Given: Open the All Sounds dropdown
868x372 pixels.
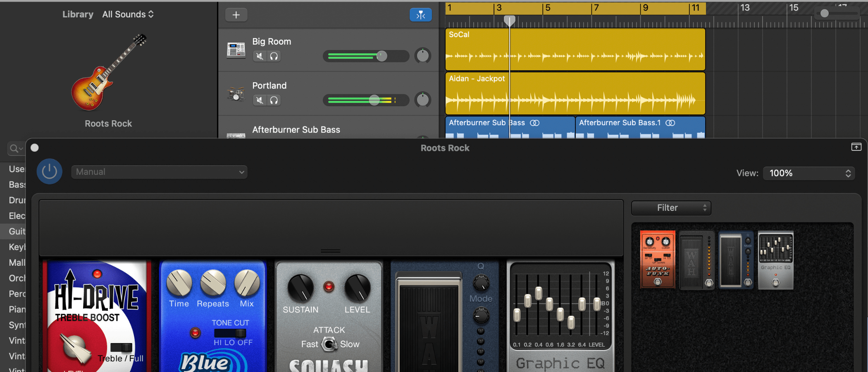Looking at the screenshot, I should (x=128, y=14).
